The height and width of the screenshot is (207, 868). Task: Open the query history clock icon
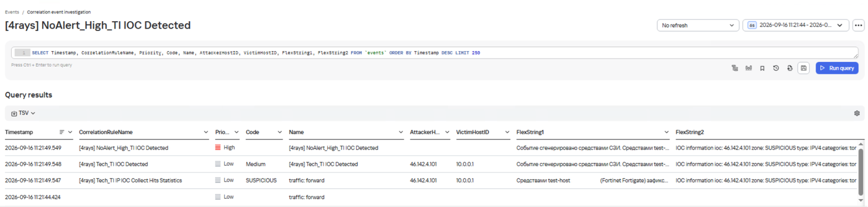point(776,68)
